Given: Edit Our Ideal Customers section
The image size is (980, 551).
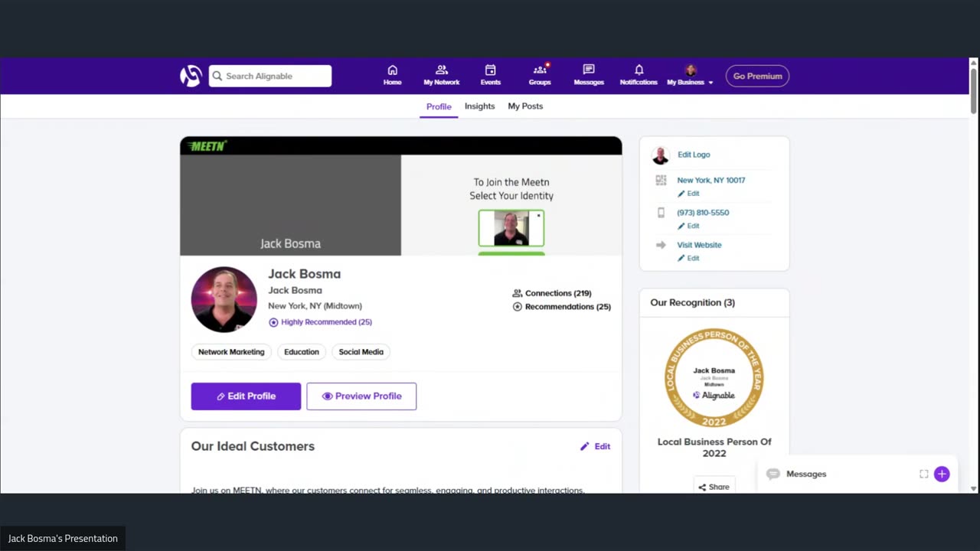Looking at the screenshot, I should click(x=595, y=446).
